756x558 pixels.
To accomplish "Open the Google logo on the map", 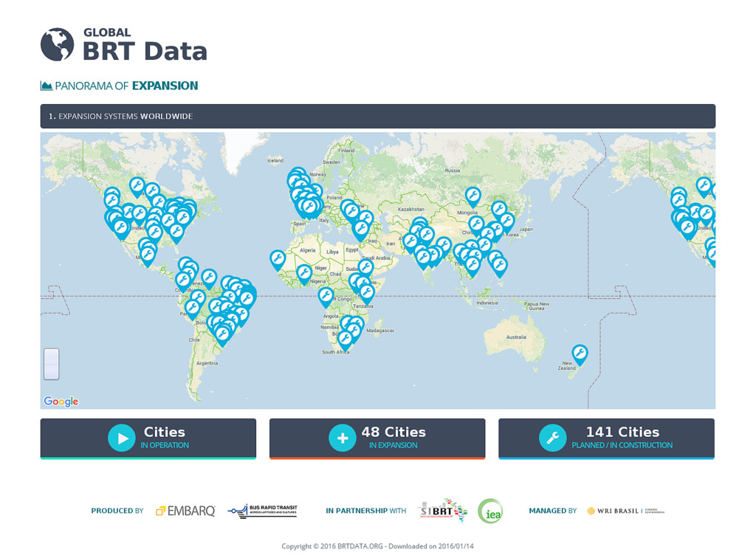I will 61,402.
